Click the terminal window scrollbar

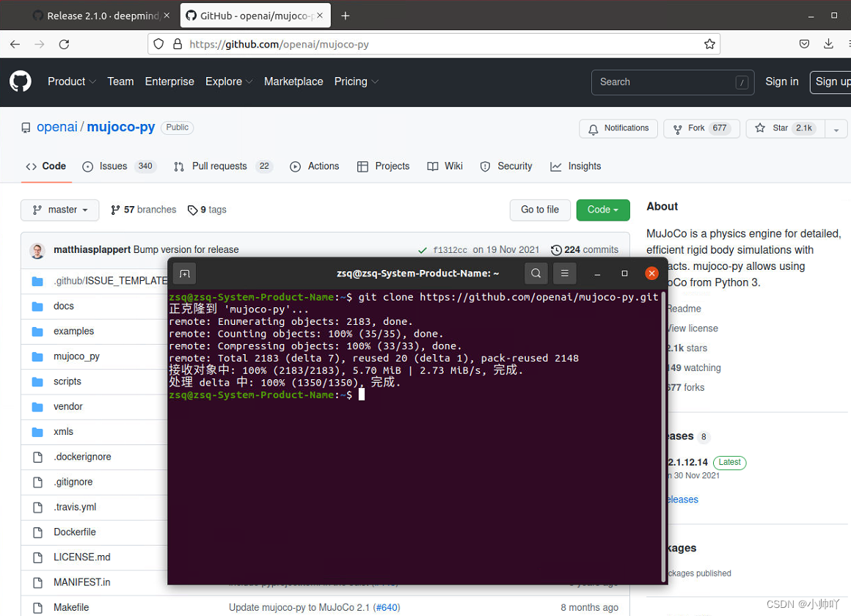[x=663, y=438]
